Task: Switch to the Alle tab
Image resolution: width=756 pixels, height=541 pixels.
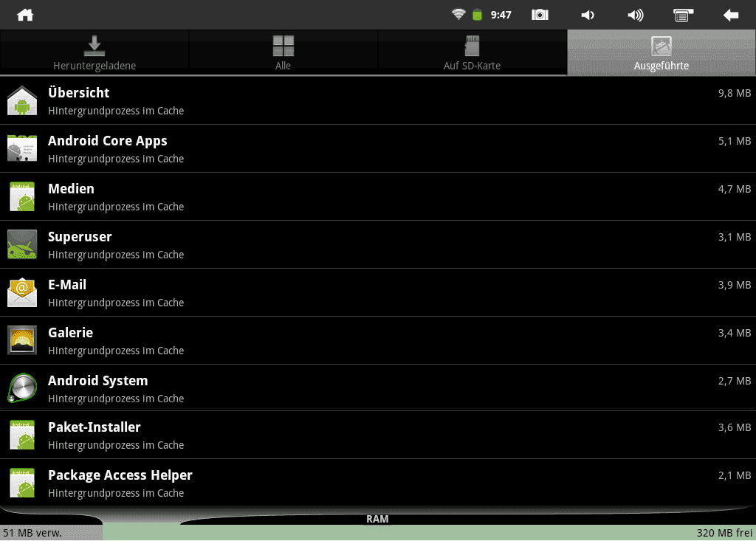Action: click(x=283, y=52)
